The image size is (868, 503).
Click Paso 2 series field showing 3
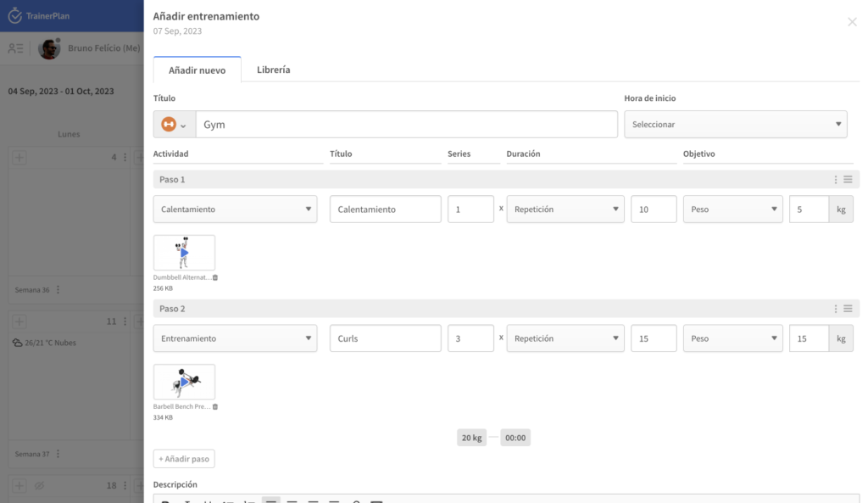[x=470, y=338]
